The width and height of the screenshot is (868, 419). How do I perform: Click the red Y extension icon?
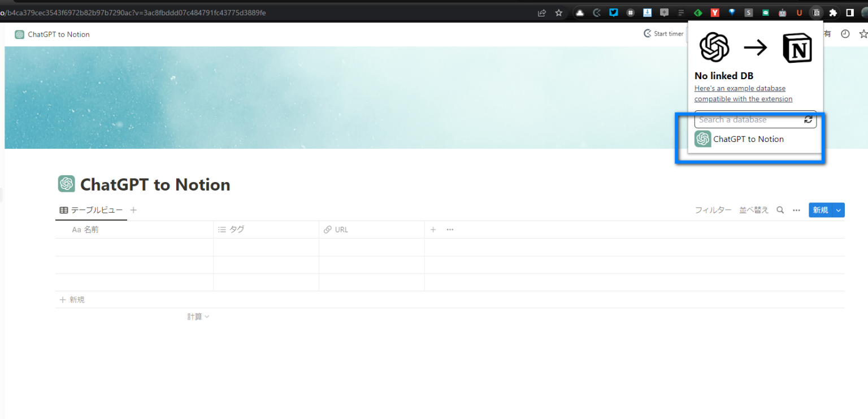(x=715, y=12)
